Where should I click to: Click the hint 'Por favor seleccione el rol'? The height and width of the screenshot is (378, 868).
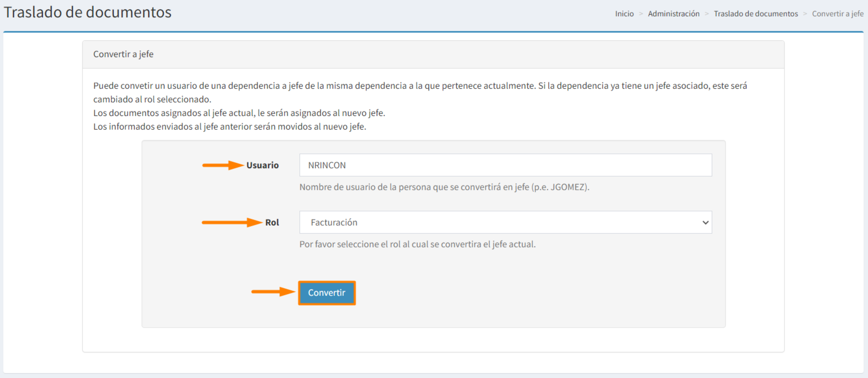[x=418, y=244]
